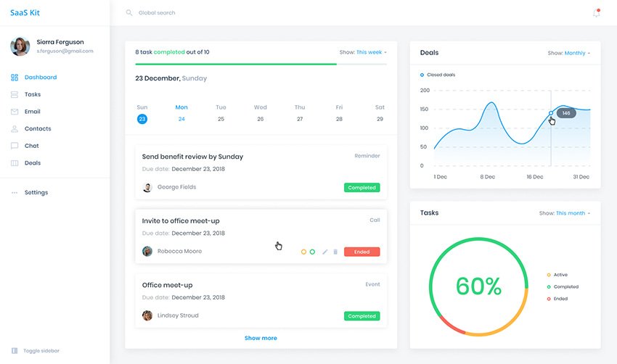
Task: Click the green circle status on Invite task
Action: pyautogui.click(x=312, y=252)
